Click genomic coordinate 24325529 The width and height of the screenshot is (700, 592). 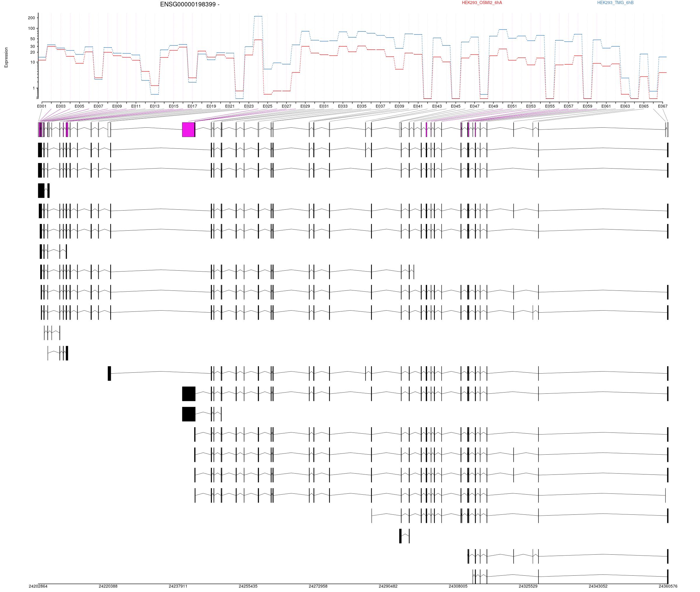[x=528, y=586]
